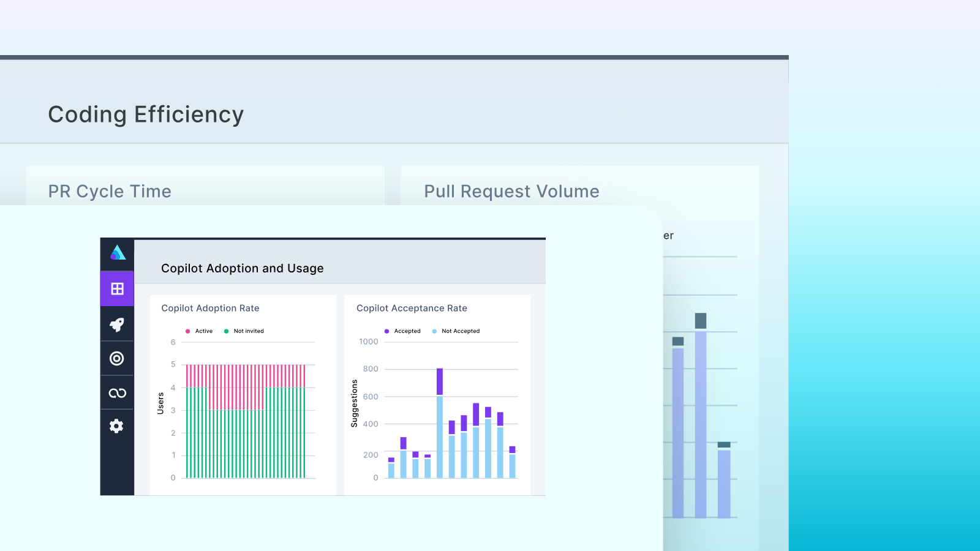
Task: Toggle the Not Accepted legend entry
Action: [460, 331]
